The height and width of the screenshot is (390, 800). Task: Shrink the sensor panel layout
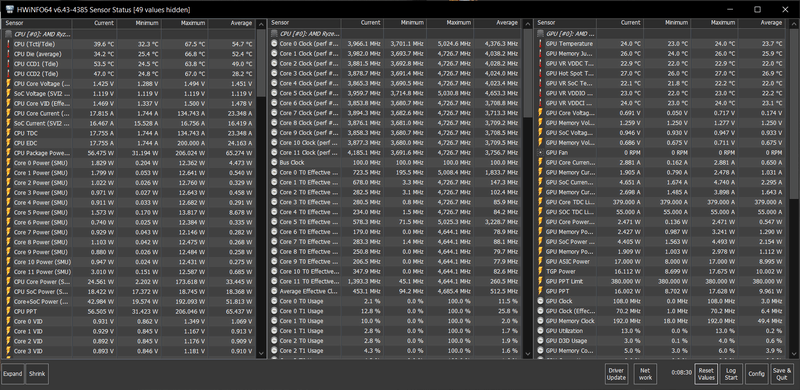point(37,374)
